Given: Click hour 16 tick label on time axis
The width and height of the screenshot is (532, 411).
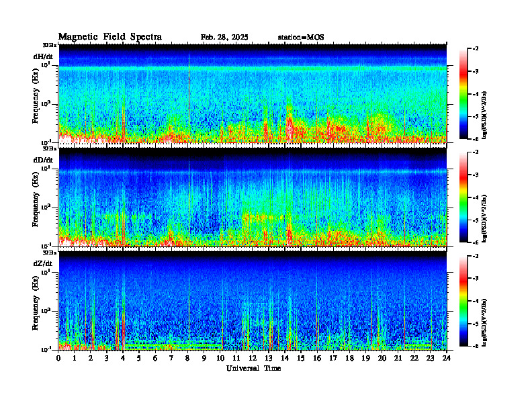Looking at the screenshot, I should click(x=317, y=358).
